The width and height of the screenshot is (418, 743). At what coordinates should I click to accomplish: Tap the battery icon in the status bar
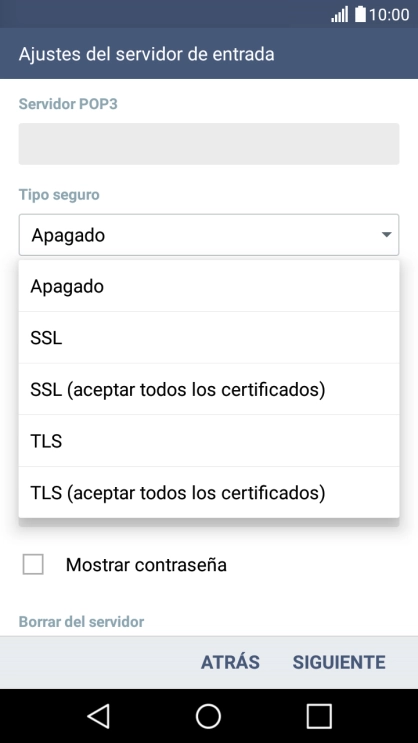360,14
